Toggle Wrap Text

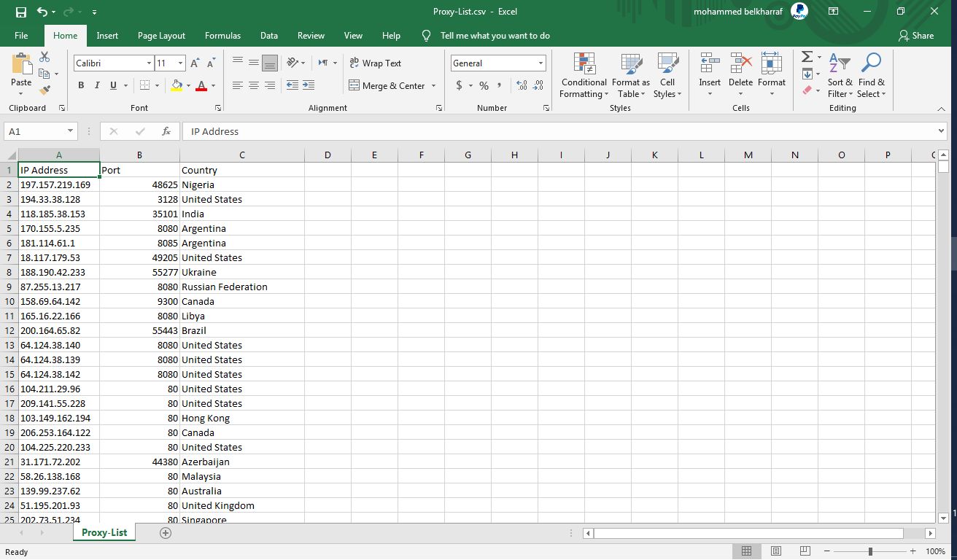[x=376, y=63]
